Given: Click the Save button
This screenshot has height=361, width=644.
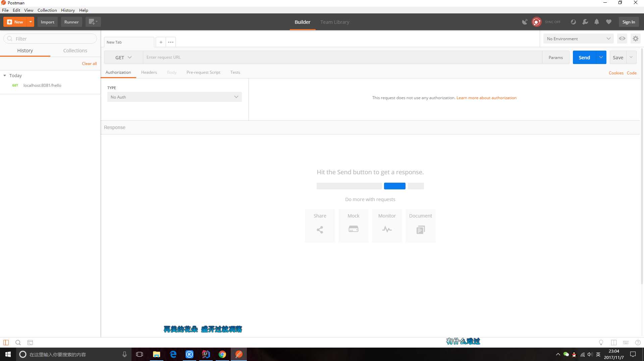Looking at the screenshot, I should (x=618, y=57).
